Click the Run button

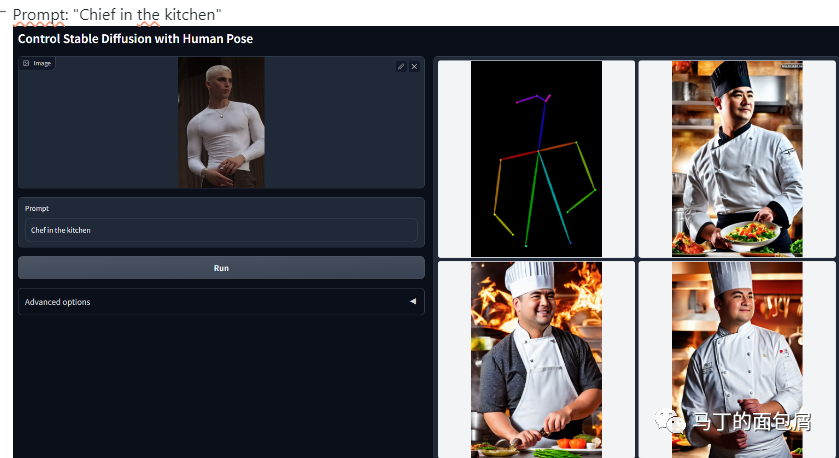(222, 268)
